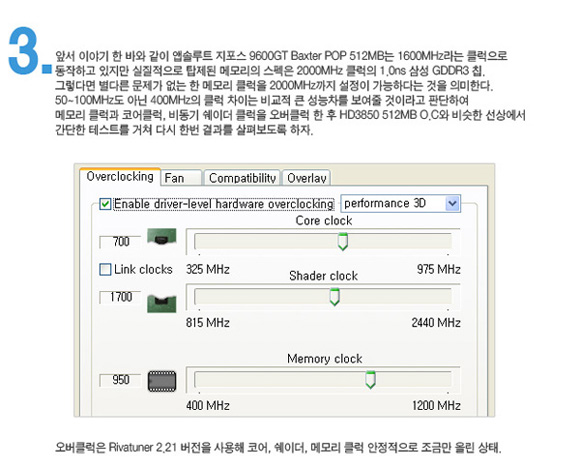Viewport: 580px width, 467px height.
Task: Click the Core clock slider thumb
Action: click(x=343, y=241)
